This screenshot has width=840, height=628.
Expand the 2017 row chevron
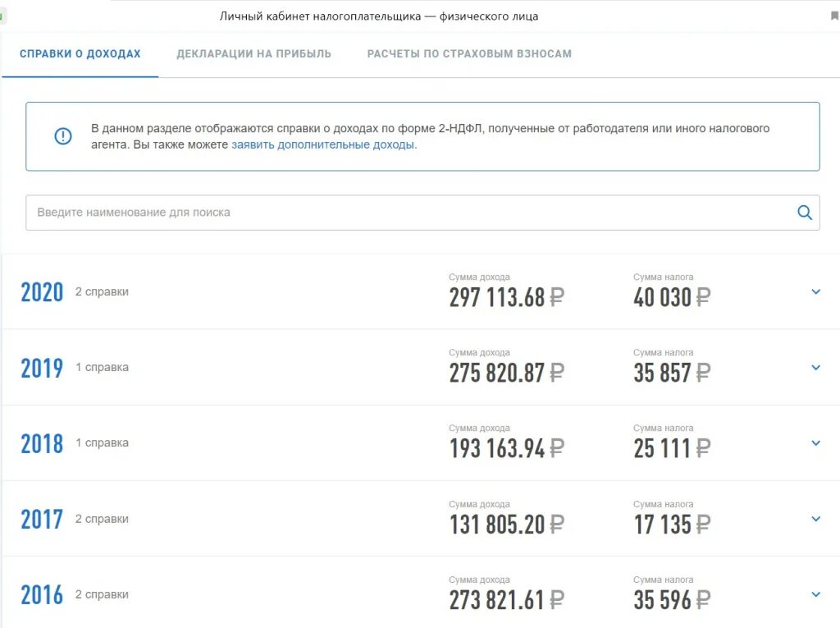pos(816,519)
